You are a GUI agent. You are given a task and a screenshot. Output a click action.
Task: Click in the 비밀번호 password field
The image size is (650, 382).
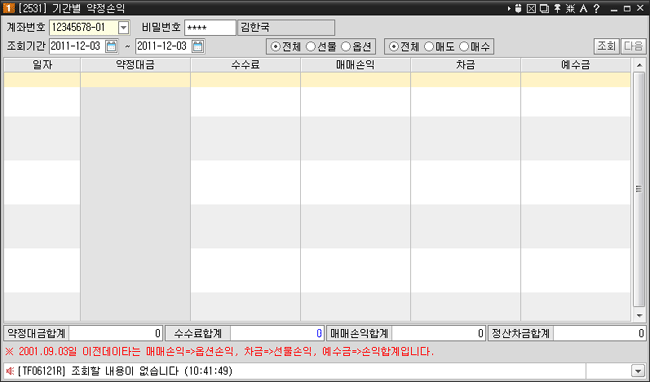[210, 28]
